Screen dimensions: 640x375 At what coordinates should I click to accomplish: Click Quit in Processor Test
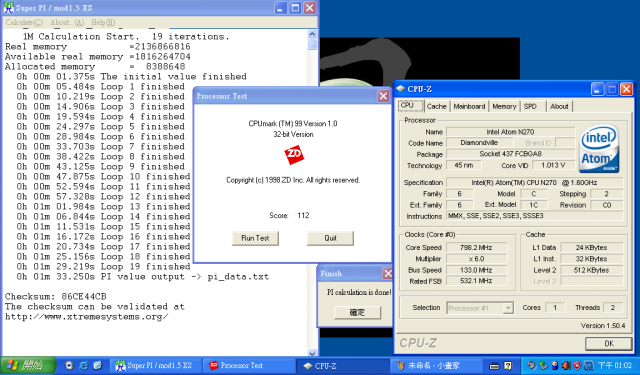pos(330,238)
